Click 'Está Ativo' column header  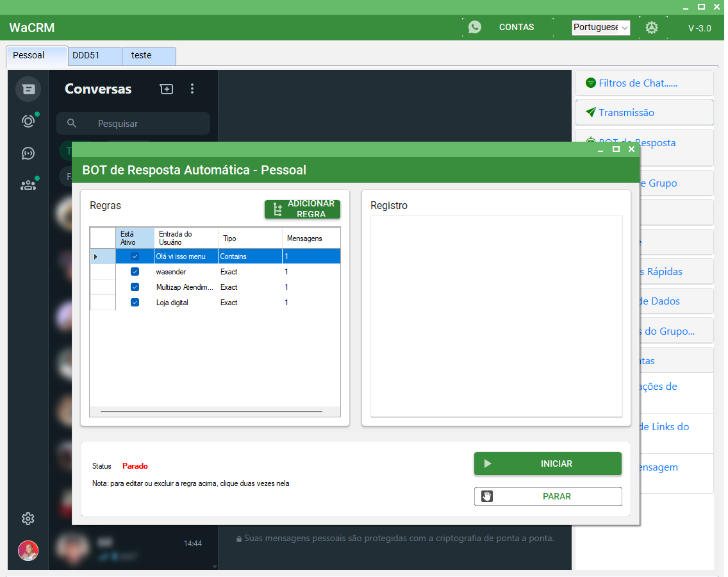coord(135,238)
